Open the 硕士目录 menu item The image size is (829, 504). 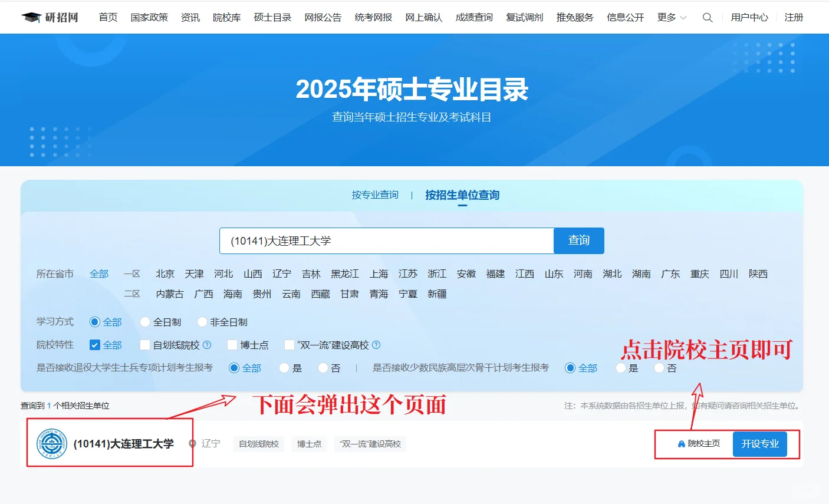272,18
